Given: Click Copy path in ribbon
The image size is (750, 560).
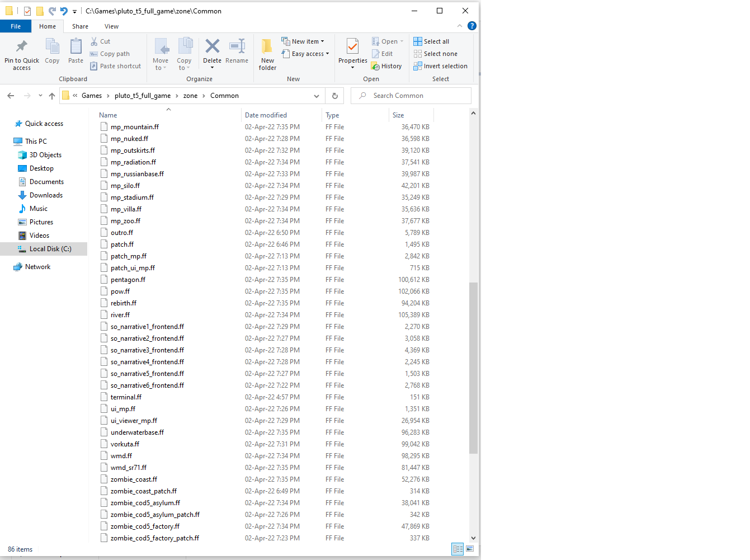Looking at the screenshot, I should (110, 54).
